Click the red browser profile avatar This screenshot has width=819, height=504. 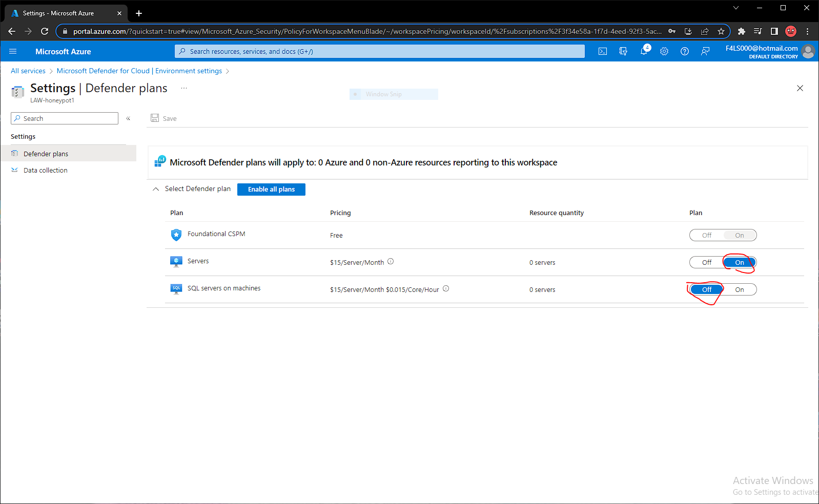pos(791,31)
